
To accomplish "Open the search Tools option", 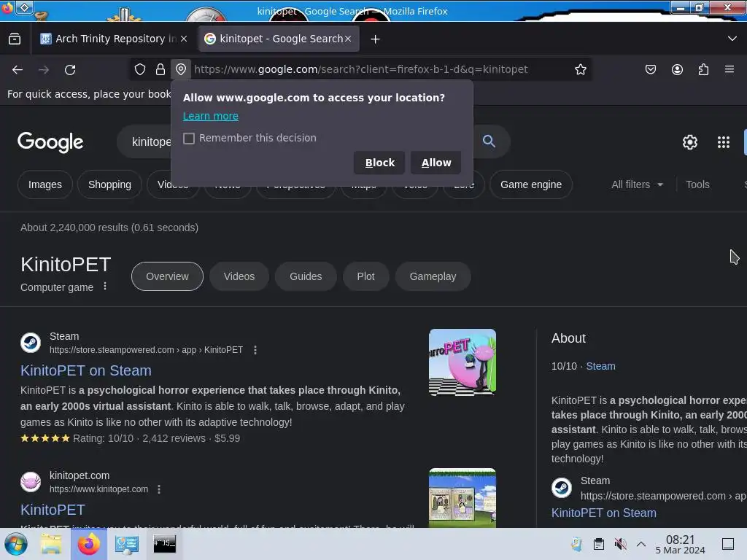I will pyautogui.click(x=697, y=184).
